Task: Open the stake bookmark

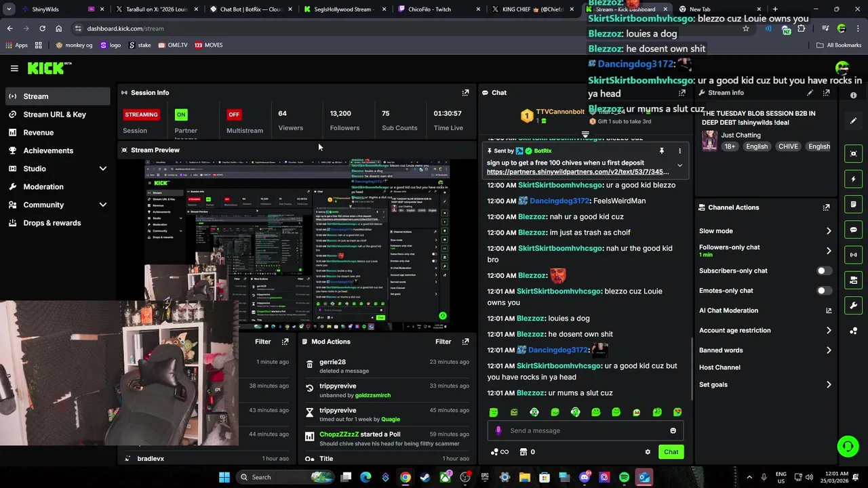Action: pyautogui.click(x=140, y=45)
